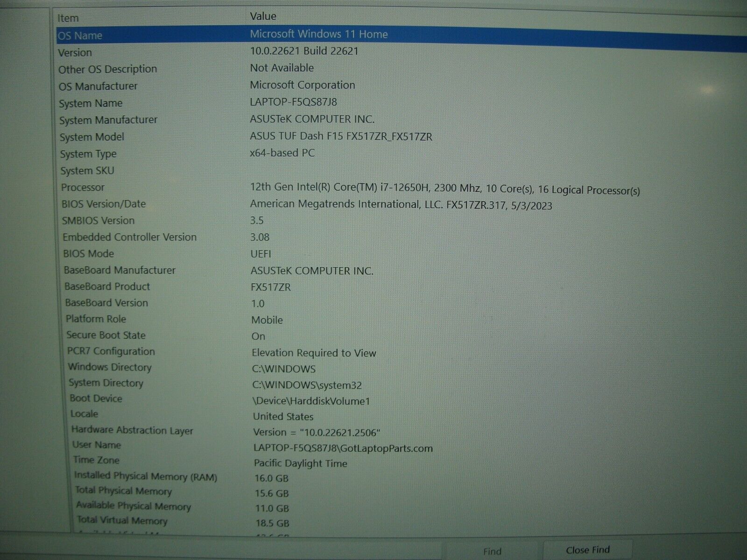
Task: Click the 1.0 baseboard version value
Action: tap(258, 303)
